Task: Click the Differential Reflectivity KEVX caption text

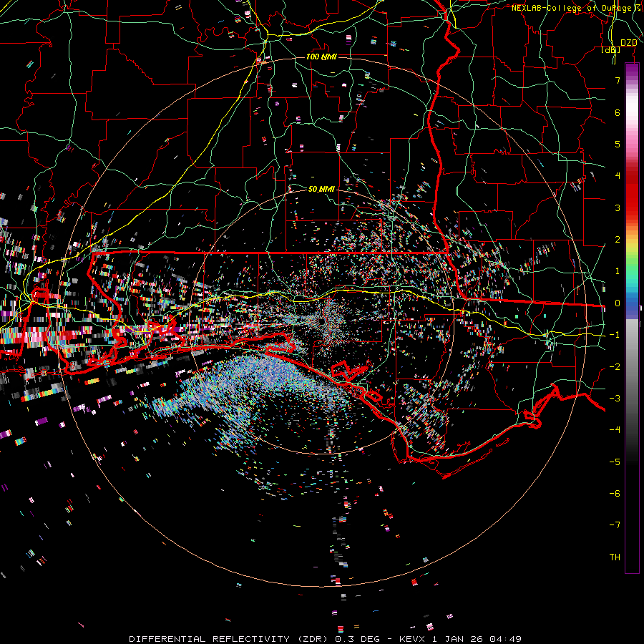Action: 326,639
